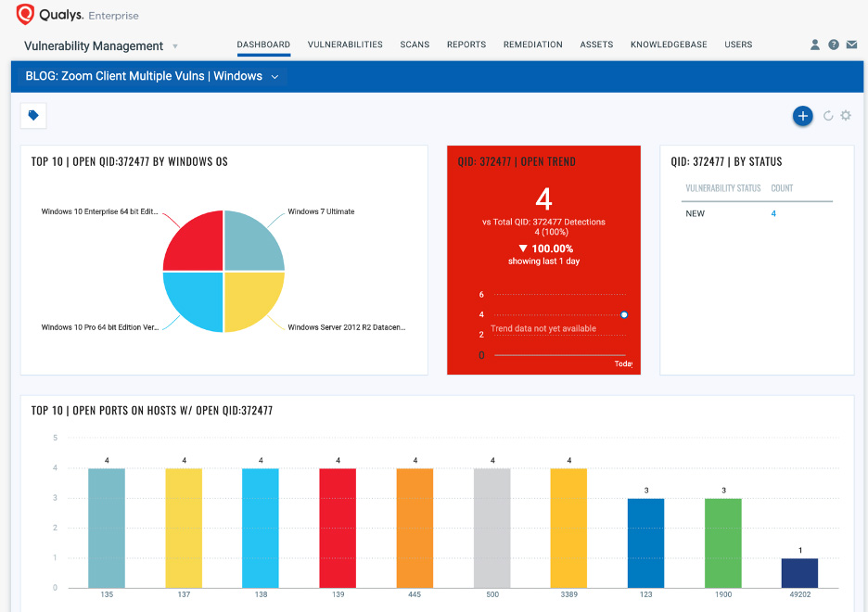Image resolution: width=868 pixels, height=612 pixels.
Task: Click the blue plus add widget button
Action: click(x=803, y=116)
